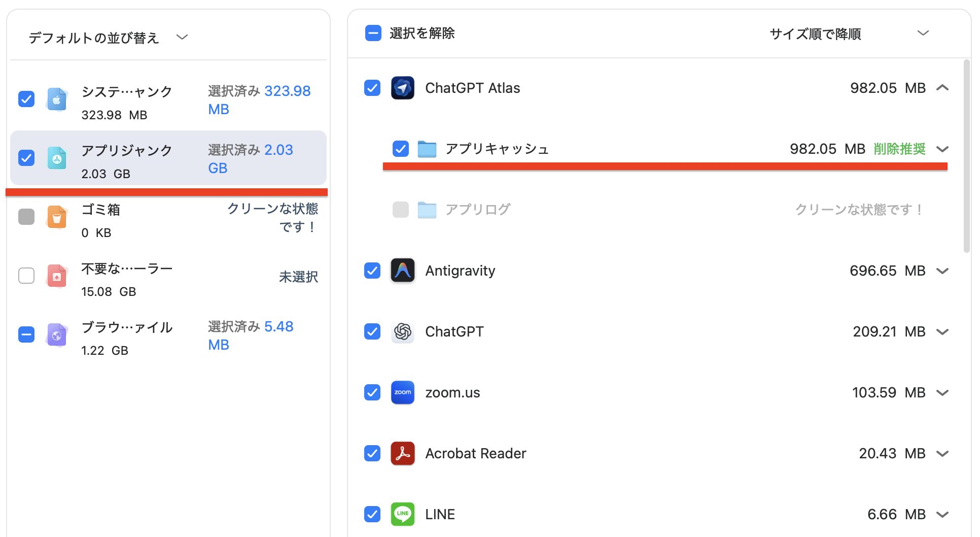The image size is (980, 537).
Task: Click the green 削除推奨 label
Action: [899, 149]
